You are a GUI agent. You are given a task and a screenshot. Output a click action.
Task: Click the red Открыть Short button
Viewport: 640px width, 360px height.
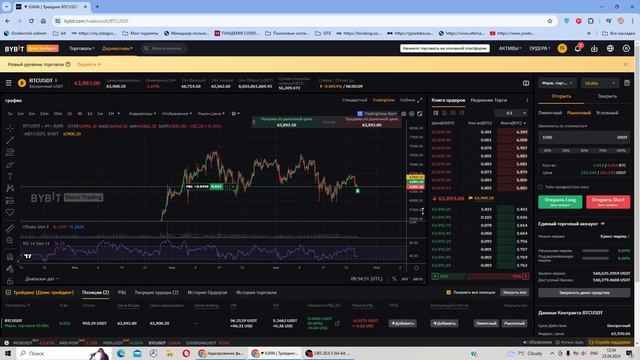tap(608, 202)
